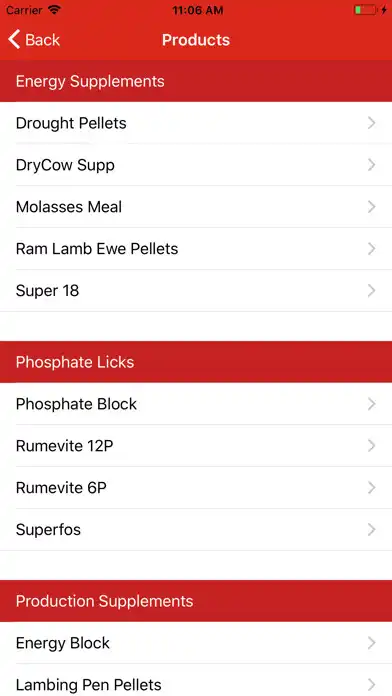This screenshot has width=392, height=696.
Task: Tap the Phosphate Licks section header
Action: pos(196,362)
